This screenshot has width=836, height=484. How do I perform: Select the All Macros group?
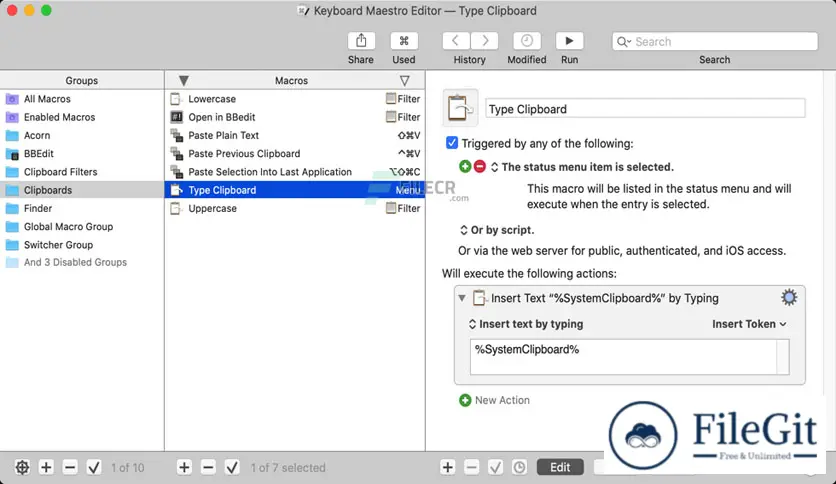pos(82,99)
